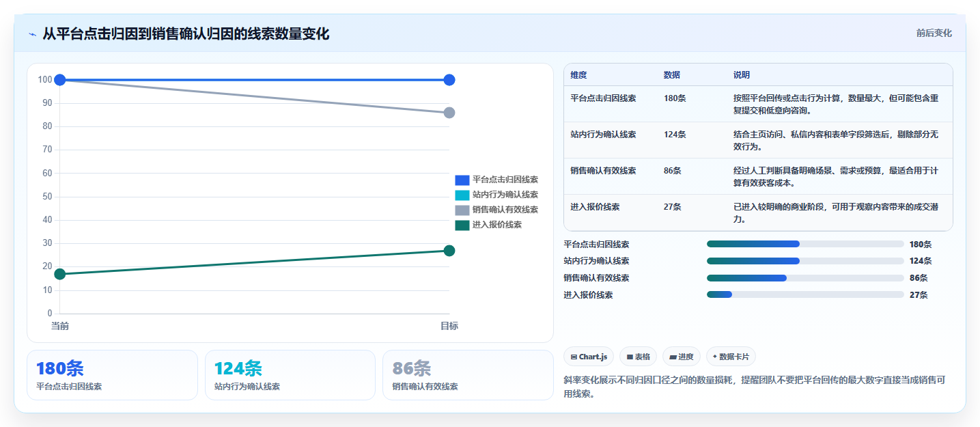Toggle the 销售确认有效线索 legend swatch
The height and width of the screenshot is (427, 980).
pyautogui.click(x=462, y=210)
